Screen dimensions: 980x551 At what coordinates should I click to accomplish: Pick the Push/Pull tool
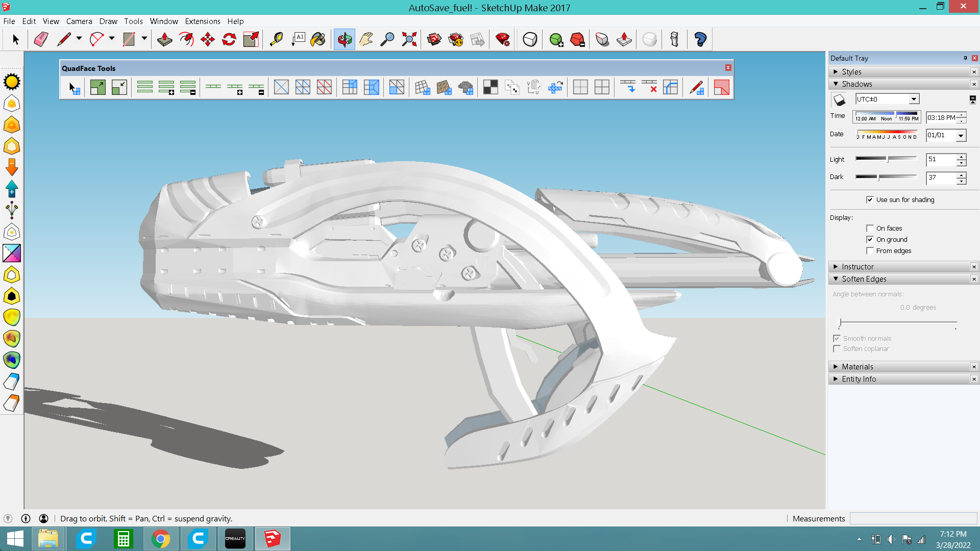pyautogui.click(x=164, y=39)
